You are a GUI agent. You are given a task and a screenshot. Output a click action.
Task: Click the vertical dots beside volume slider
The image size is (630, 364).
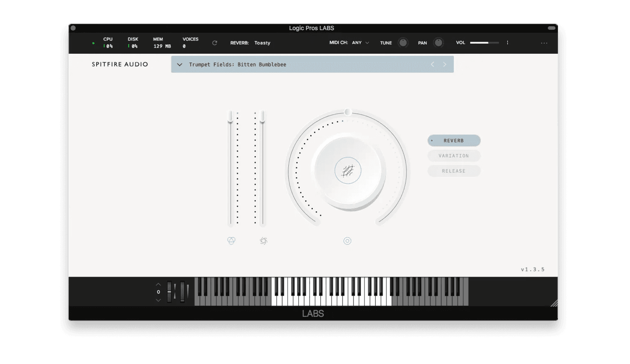507,43
